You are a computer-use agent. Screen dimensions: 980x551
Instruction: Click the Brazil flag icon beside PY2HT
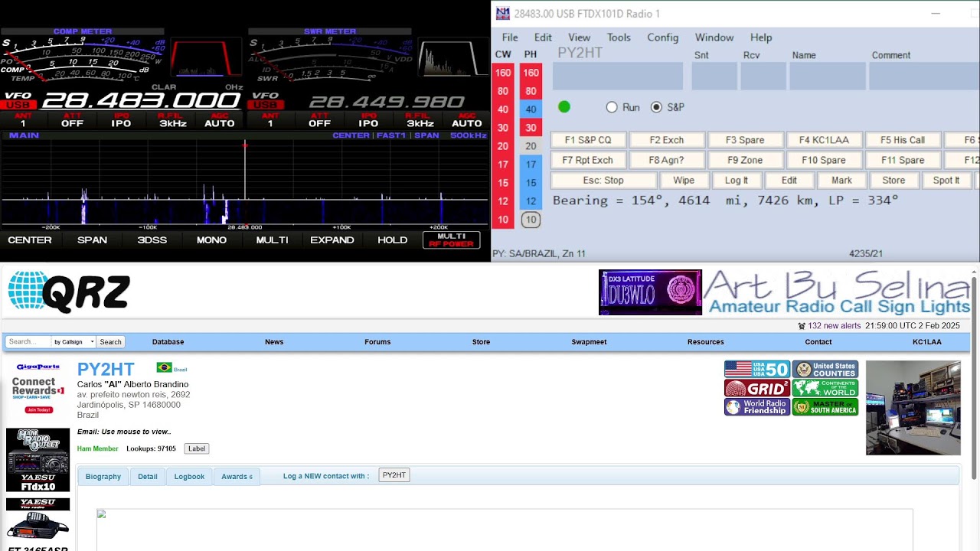tap(164, 368)
